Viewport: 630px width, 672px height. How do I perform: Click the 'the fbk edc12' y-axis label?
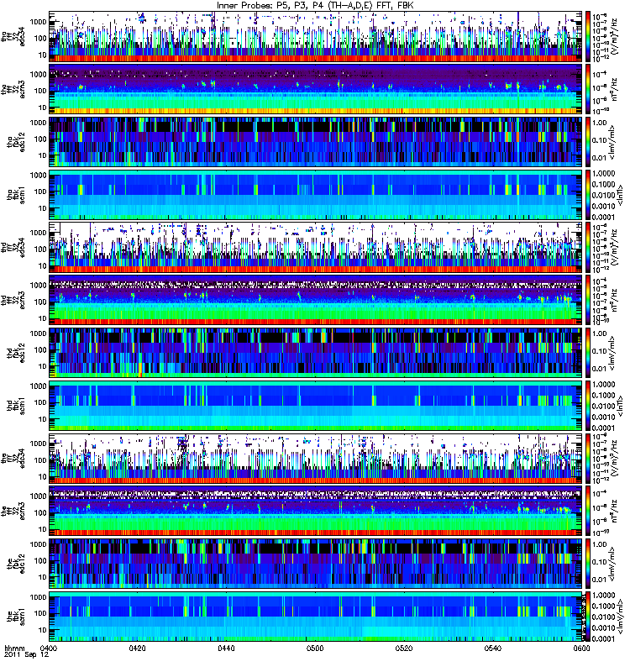click(x=16, y=564)
